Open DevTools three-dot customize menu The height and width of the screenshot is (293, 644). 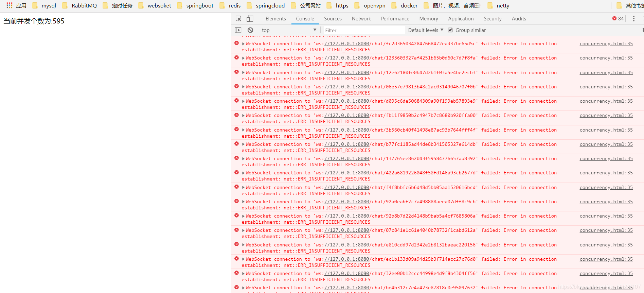pos(633,19)
